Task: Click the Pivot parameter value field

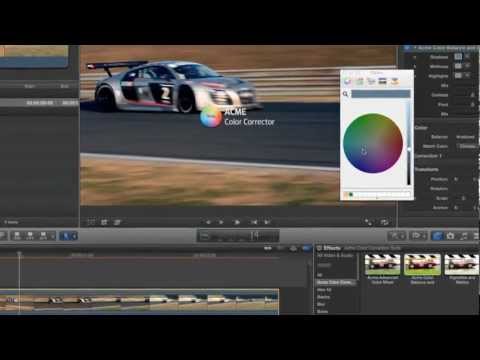Action: point(472,104)
